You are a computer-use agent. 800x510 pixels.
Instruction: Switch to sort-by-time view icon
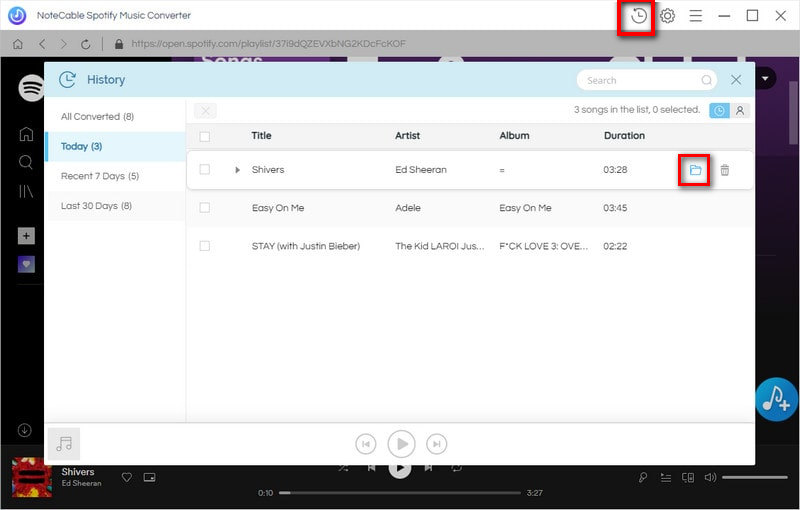719,111
